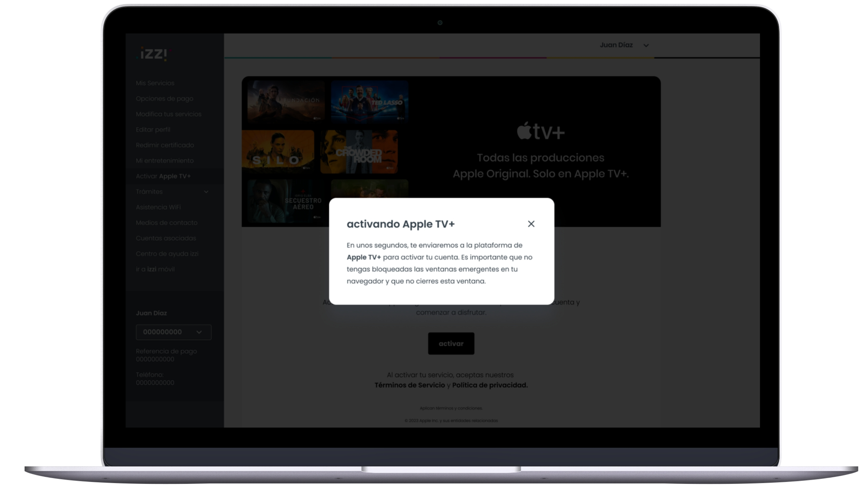Expand the Juan Díaz user menu chevron

click(x=646, y=45)
